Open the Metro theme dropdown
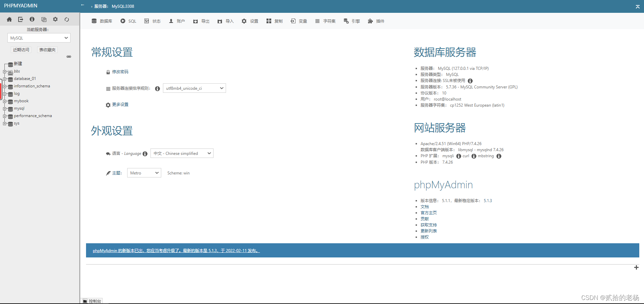644x304 pixels. pos(144,173)
